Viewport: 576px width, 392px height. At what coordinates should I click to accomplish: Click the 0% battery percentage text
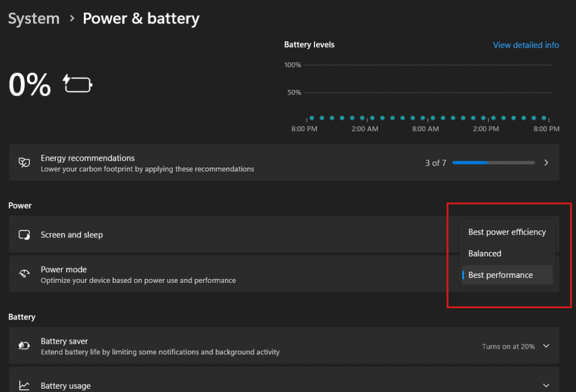pyautogui.click(x=30, y=85)
